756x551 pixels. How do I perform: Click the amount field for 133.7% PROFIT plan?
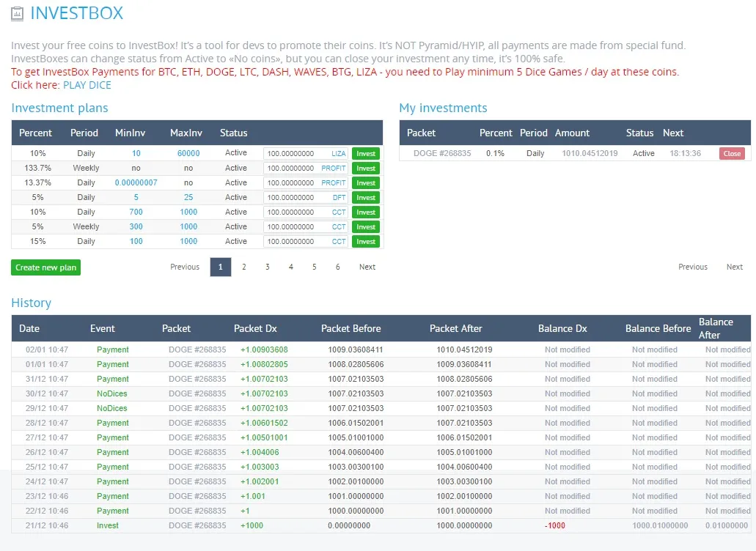(x=306, y=168)
